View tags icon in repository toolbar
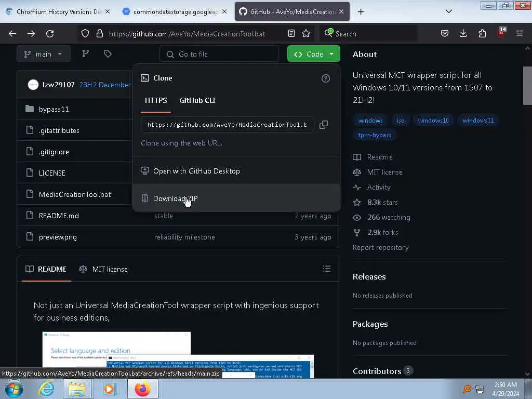Screen dimensions: 532x399 pyautogui.click(x=108, y=54)
